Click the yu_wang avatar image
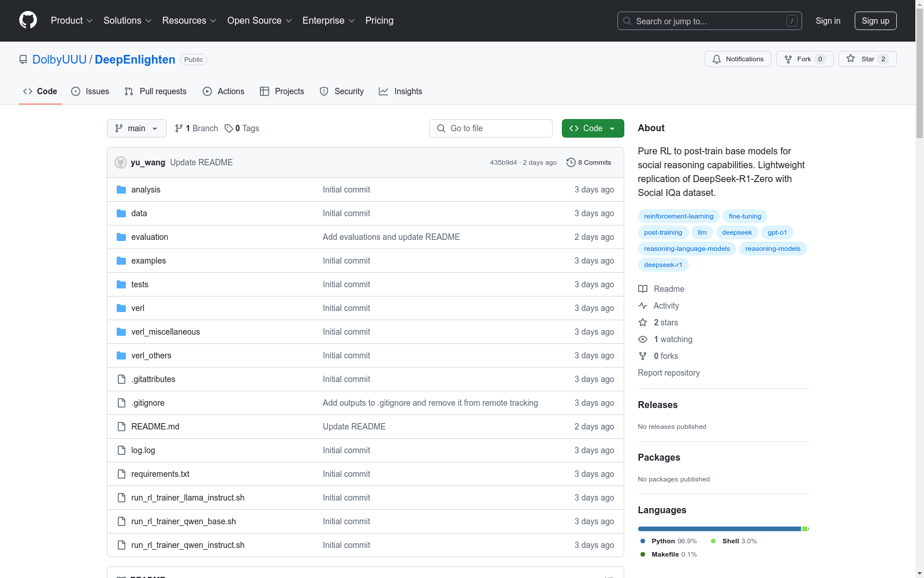924x578 pixels. coord(121,162)
